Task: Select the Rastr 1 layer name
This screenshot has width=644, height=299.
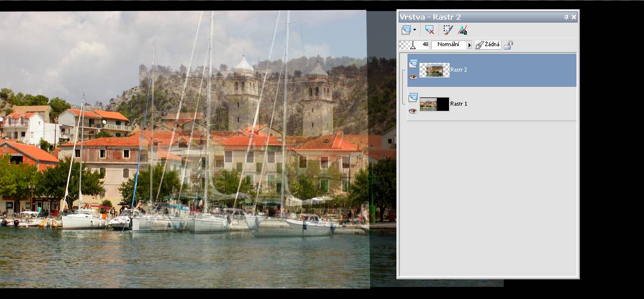Action: pos(458,104)
